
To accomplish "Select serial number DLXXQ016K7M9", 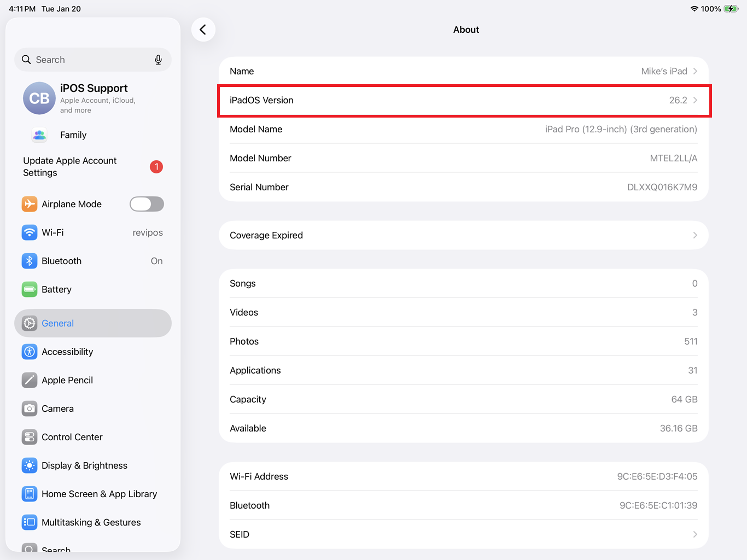I will [662, 187].
